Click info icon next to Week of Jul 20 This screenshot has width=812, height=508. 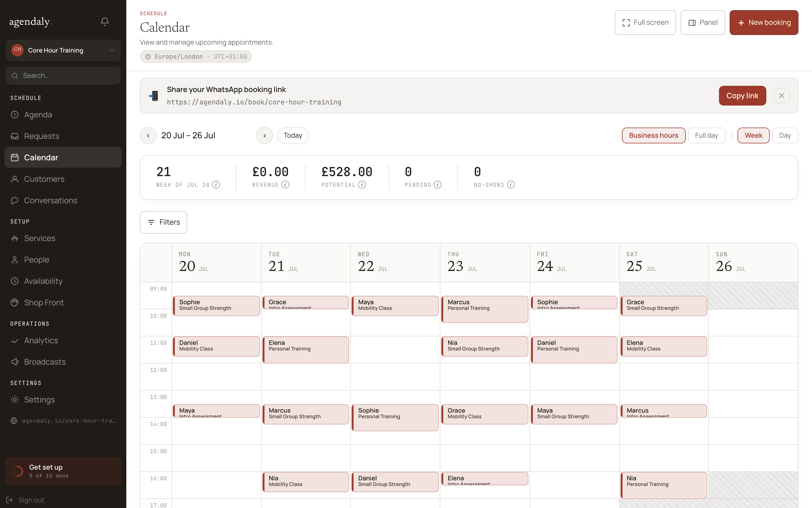[216, 185]
